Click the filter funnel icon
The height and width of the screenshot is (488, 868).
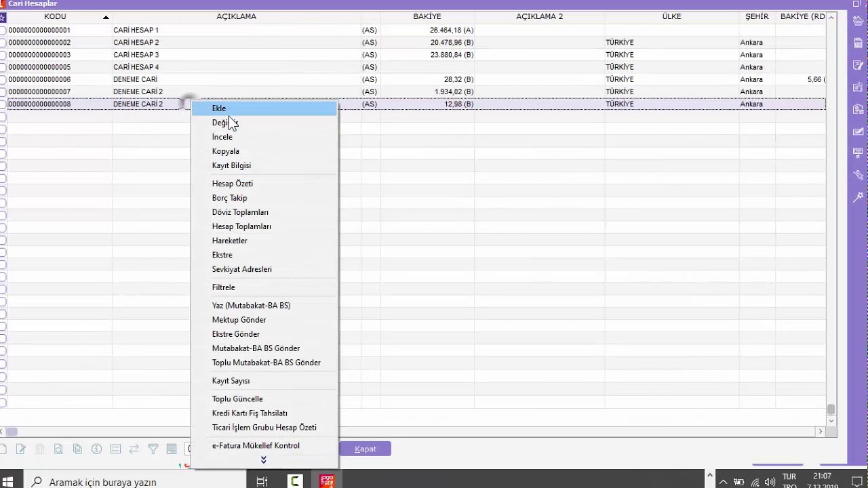coord(153,449)
